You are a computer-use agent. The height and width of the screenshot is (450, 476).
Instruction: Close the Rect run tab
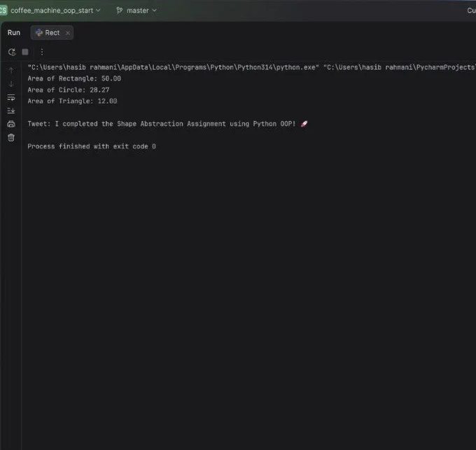pyautogui.click(x=68, y=33)
